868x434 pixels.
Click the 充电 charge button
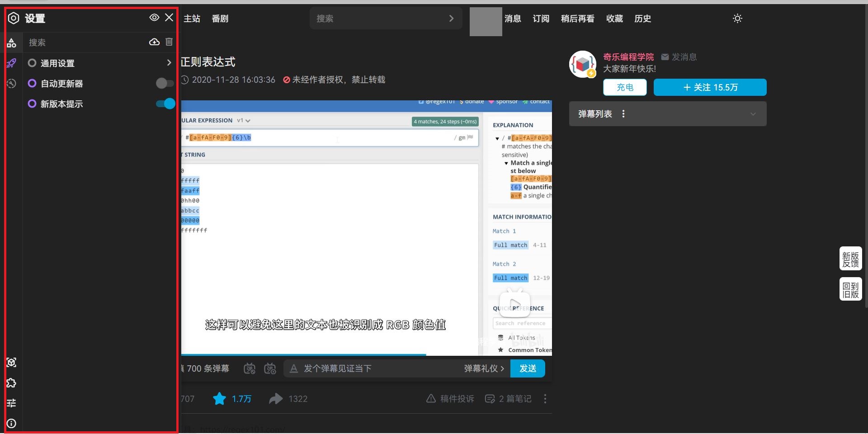pos(625,87)
